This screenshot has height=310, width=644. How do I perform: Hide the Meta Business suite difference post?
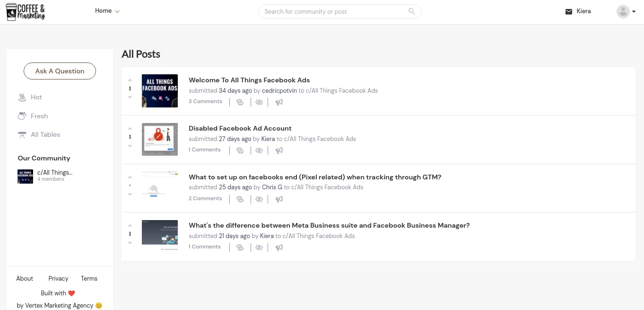coord(259,248)
